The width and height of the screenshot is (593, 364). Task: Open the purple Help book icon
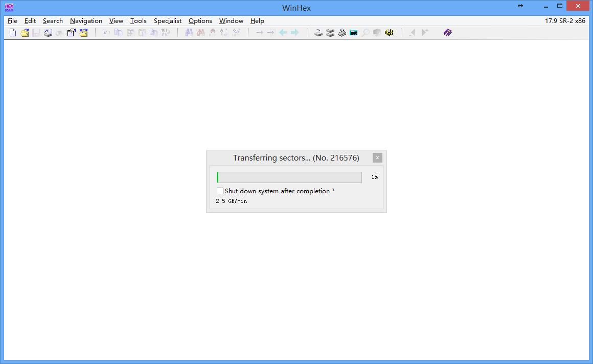point(448,33)
